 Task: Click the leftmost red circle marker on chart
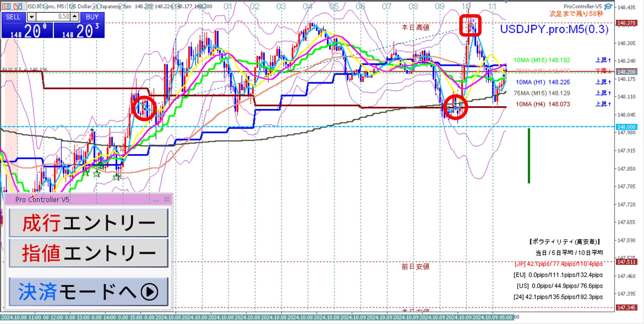click(144, 108)
